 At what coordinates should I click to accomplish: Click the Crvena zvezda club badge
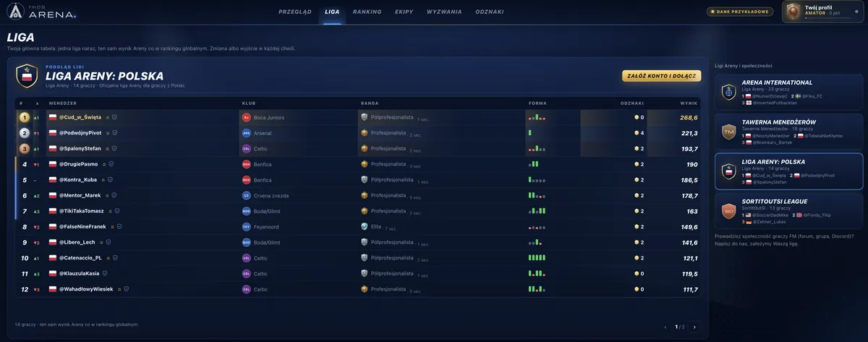[247, 195]
